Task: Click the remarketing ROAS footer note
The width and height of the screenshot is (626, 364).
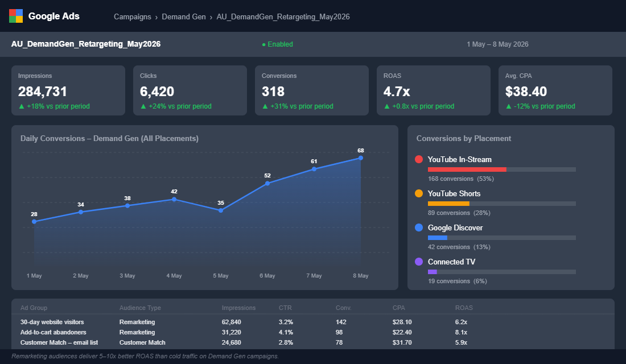Action: [145, 357]
